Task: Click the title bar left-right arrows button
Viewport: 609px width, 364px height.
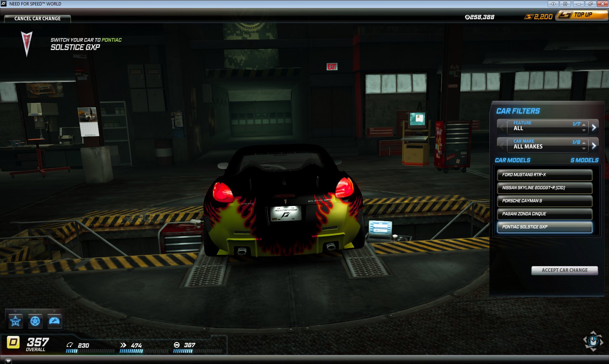Action: pos(553,4)
